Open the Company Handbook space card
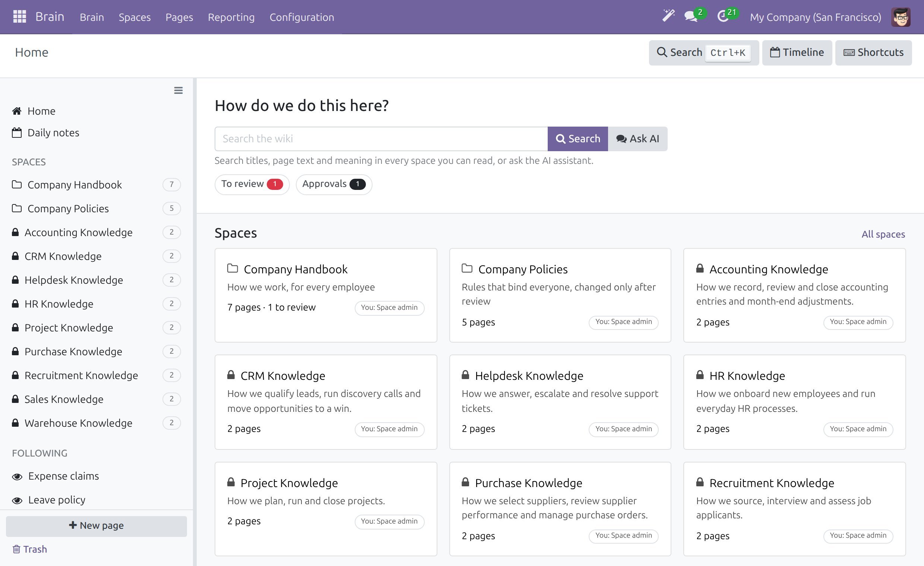This screenshot has height=566, width=924. tap(326, 295)
